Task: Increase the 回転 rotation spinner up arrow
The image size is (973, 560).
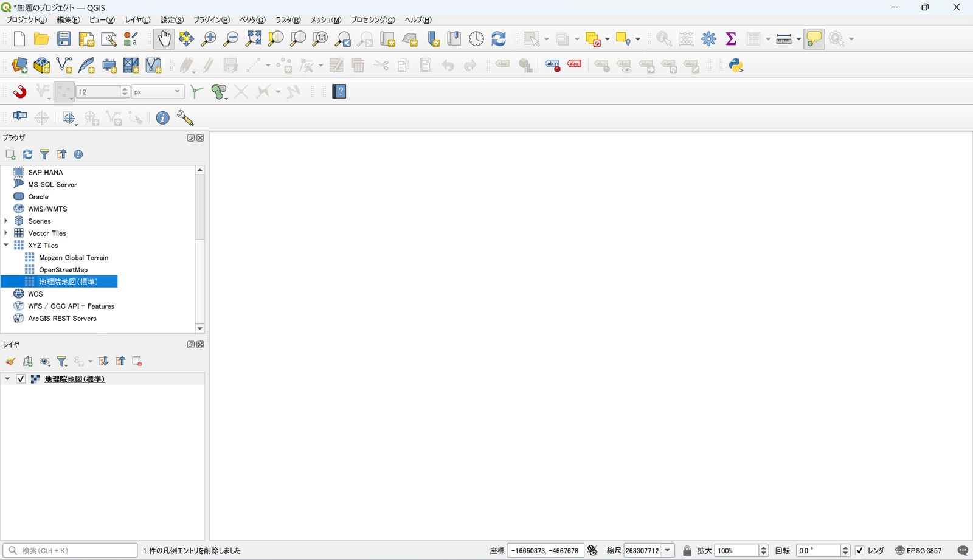Action: click(x=845, y=547)
